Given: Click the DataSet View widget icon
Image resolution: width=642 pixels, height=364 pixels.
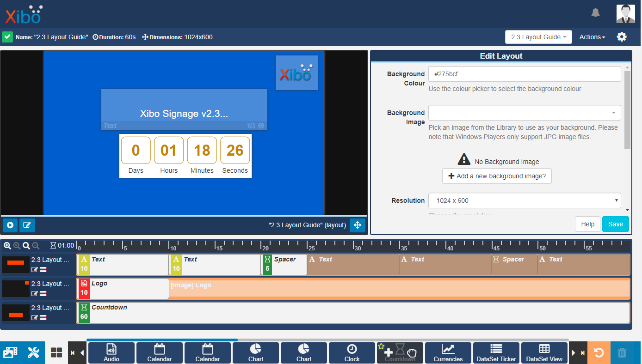Looking at the screenshot, I should point(544,353).
